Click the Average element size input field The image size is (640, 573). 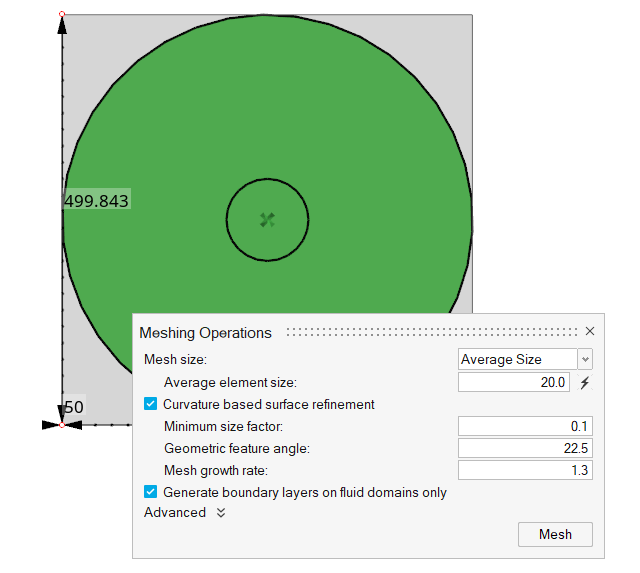pos(514,382)
